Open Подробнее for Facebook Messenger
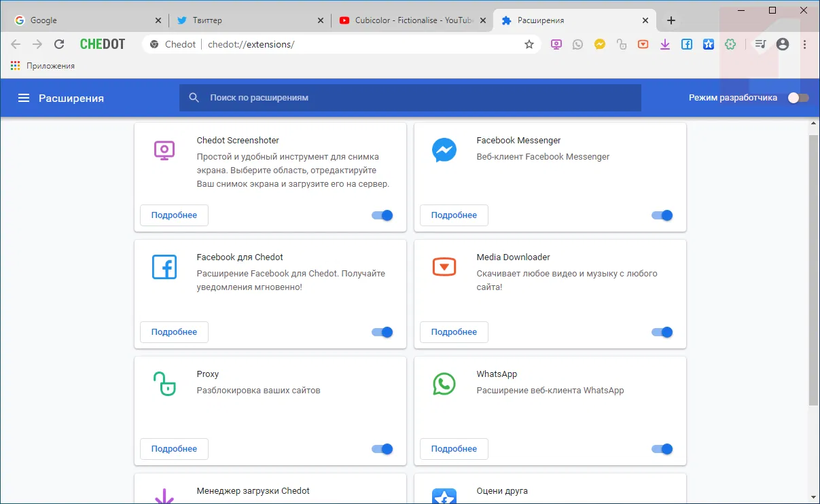This screenshot has height=504, width=820. pos(454,215)
